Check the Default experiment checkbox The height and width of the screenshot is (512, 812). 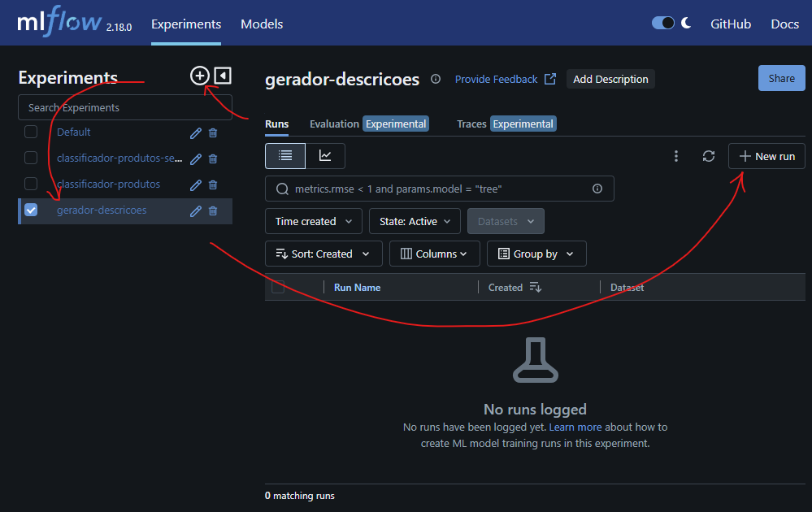[31, 132]
